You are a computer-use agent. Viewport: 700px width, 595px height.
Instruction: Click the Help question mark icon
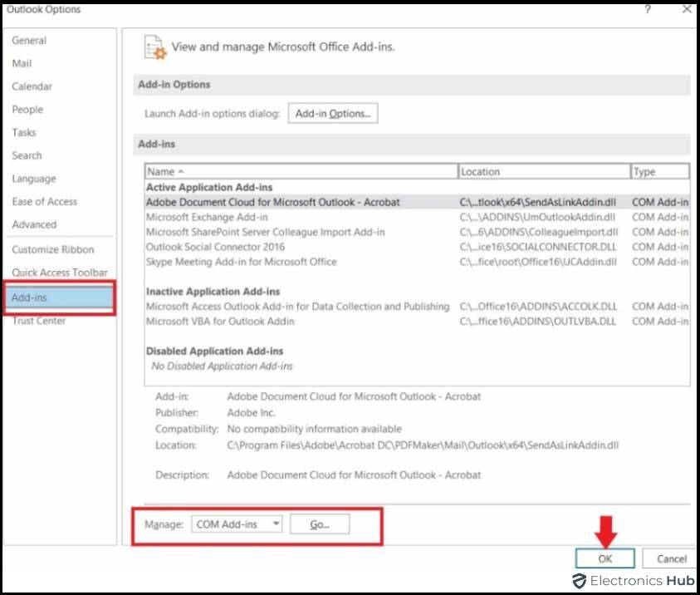tap(647, 9)
